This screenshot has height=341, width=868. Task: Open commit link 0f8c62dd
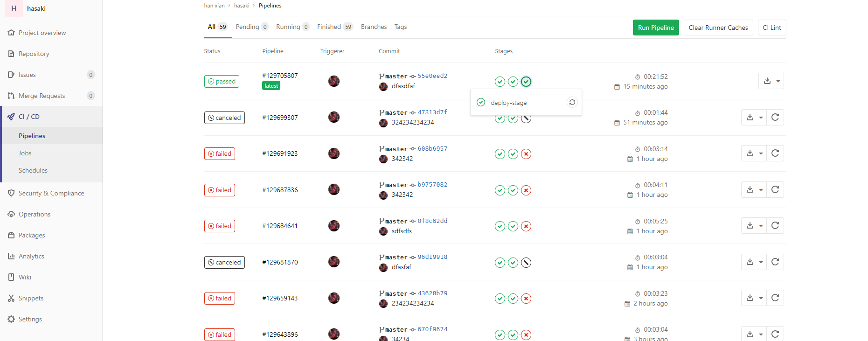(432, 221)
